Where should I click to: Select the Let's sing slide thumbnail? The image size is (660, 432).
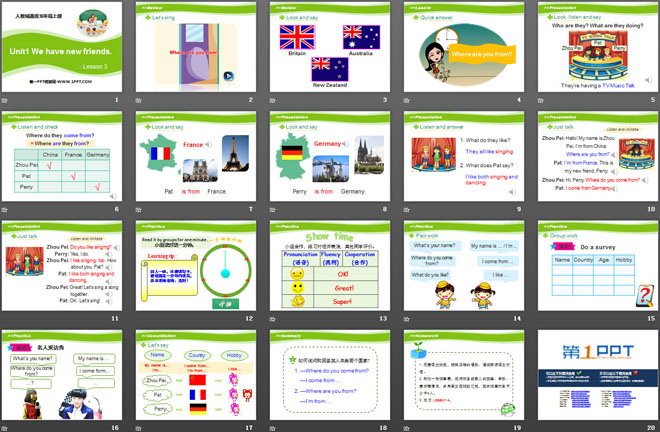196,47
